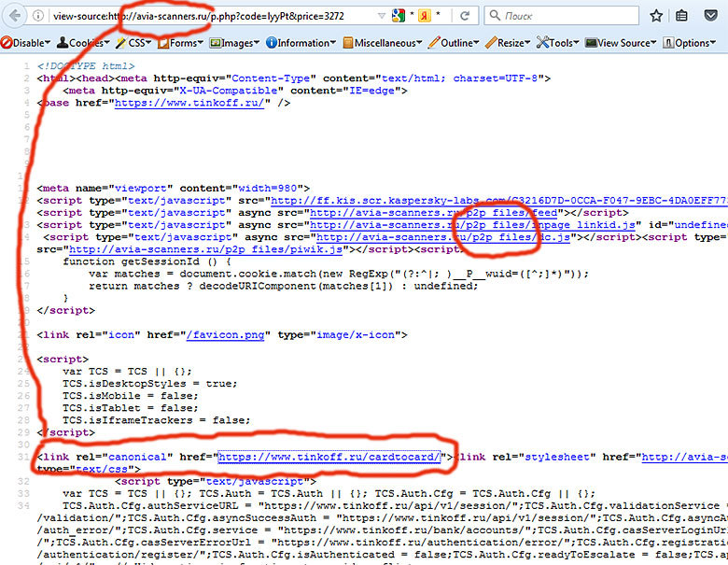Open the Resize dropdown
The width and height of the screenshot is (728, 565).
click(x=508, y=43)
